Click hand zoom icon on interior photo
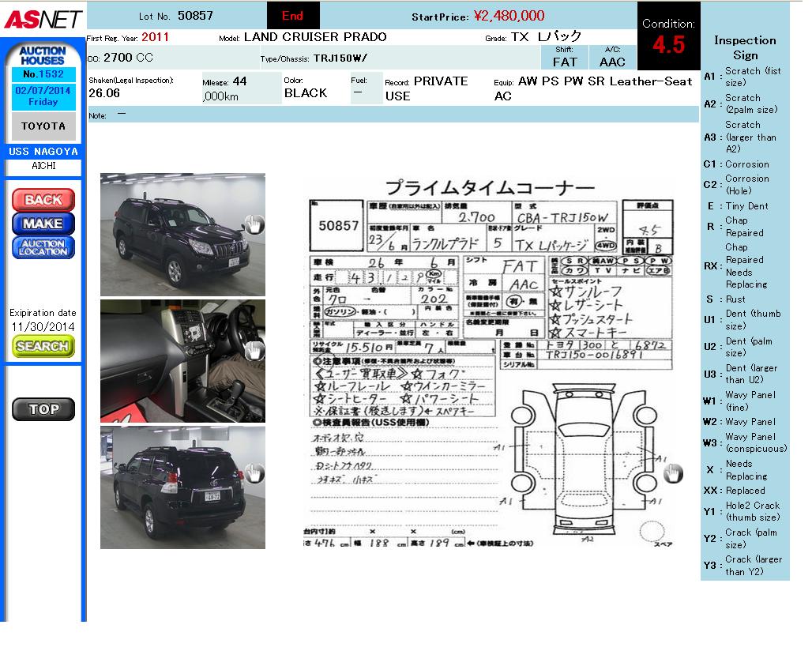This screenshot has width=812, height=651. pyautogui.click(x=253, y=351)
